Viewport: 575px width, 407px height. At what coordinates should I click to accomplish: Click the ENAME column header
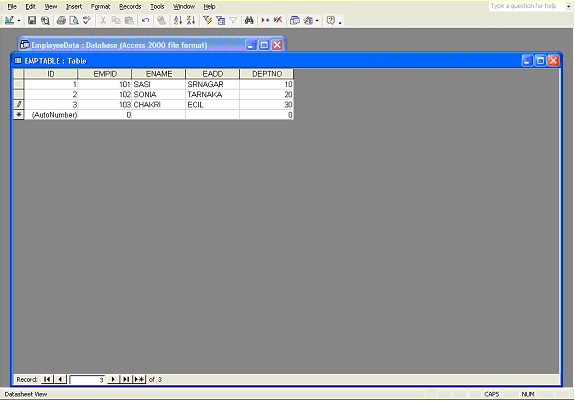pyautogui.click(x=159, y=74)
